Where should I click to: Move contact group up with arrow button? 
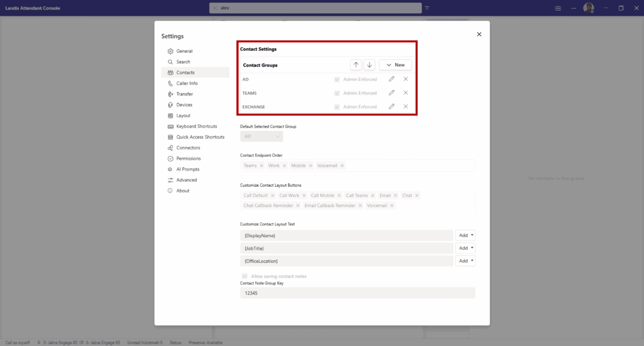pos(356,65)
